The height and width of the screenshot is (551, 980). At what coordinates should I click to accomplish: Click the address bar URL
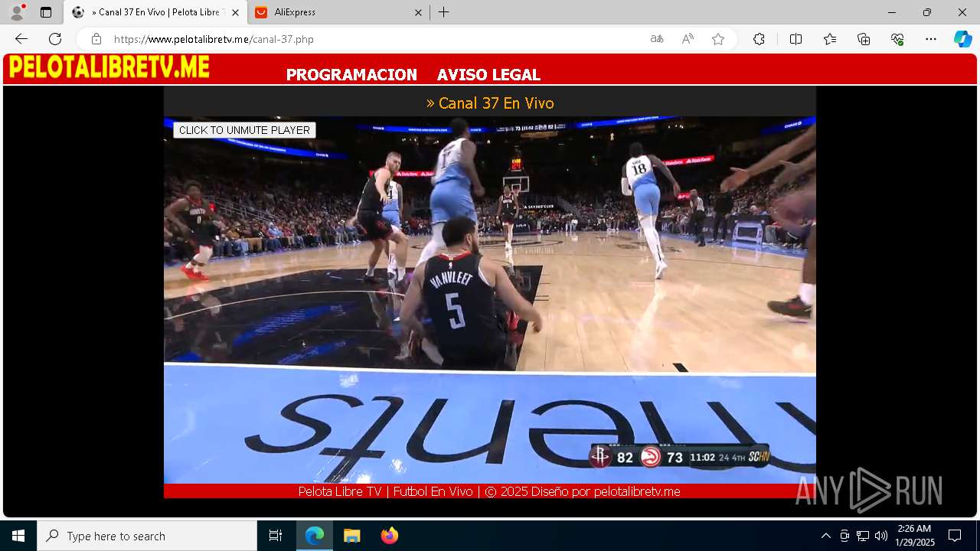click(x=214, y=39)
